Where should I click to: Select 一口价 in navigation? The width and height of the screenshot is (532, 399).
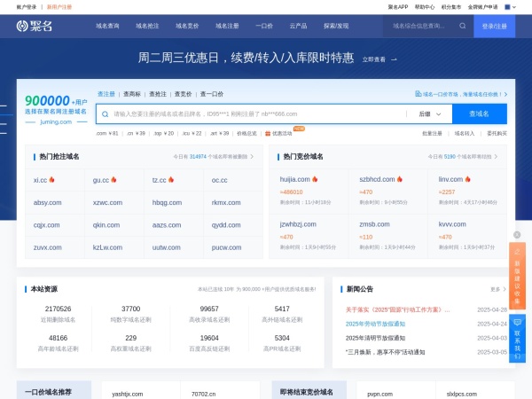[x=264, y=26]
